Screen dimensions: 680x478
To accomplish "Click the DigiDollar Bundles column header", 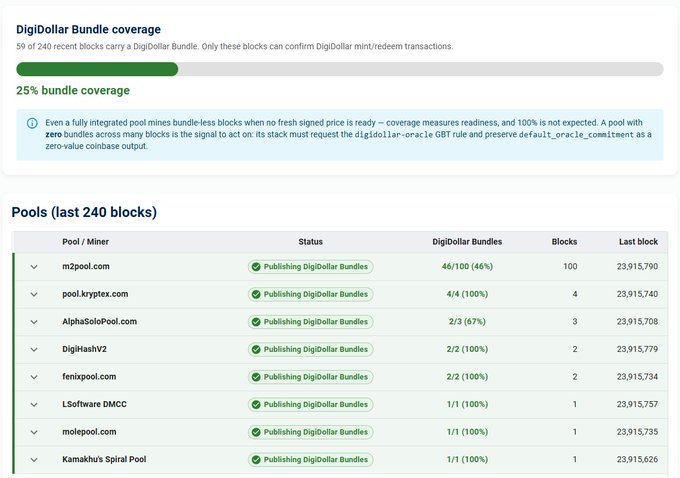I will coord(467,242).
